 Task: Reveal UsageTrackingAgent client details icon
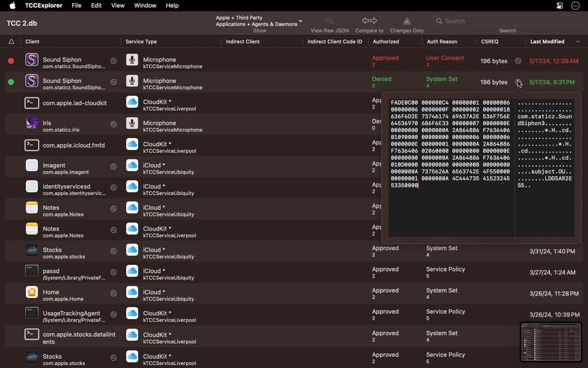(x=113, y=314)
